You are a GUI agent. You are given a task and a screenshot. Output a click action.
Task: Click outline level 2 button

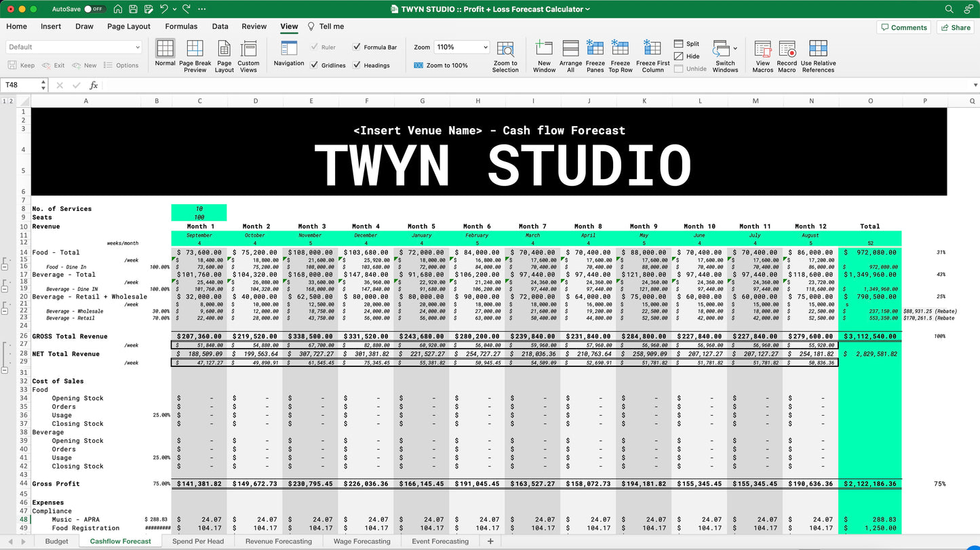point(11,101)
